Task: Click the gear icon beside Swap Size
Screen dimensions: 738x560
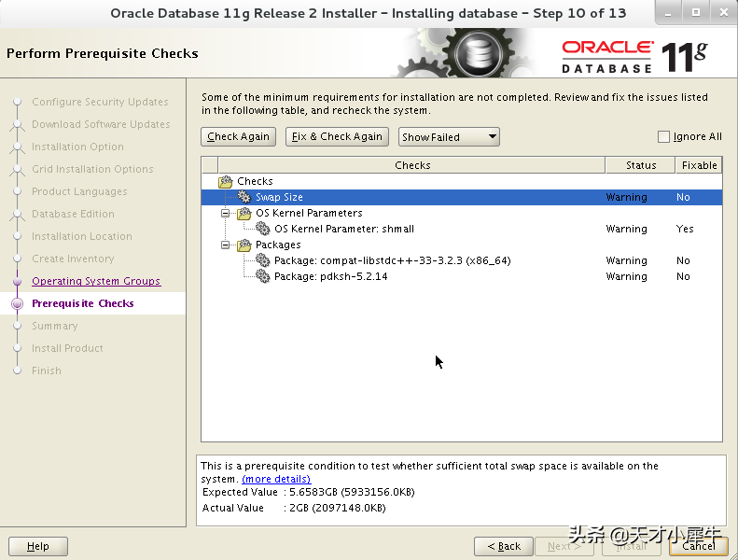Action: (x=244, y=197)
